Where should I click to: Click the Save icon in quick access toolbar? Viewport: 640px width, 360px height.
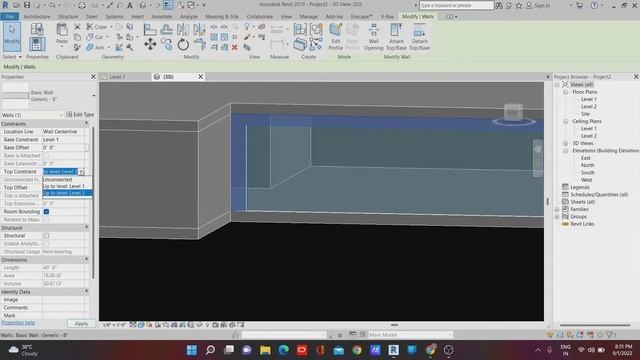click(x=27, y=5)
